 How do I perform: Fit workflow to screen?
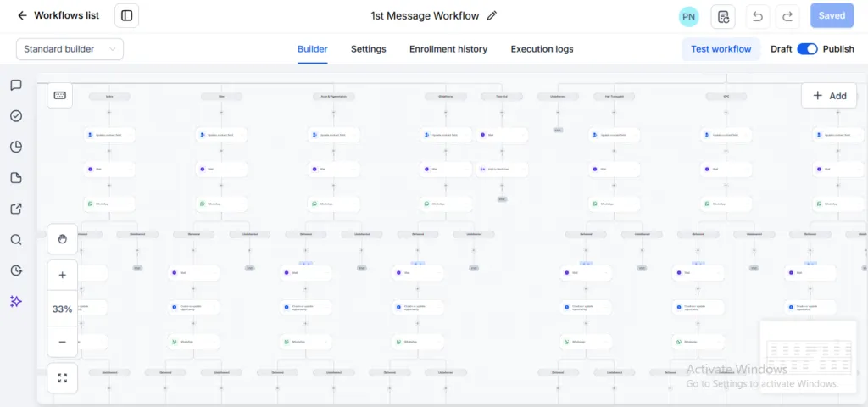63,377
